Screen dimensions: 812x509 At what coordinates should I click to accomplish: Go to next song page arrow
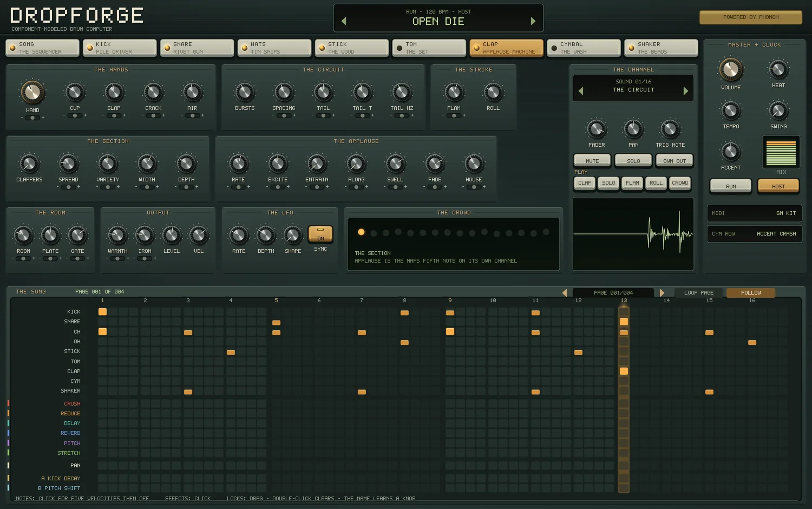(x=662, y=292)
